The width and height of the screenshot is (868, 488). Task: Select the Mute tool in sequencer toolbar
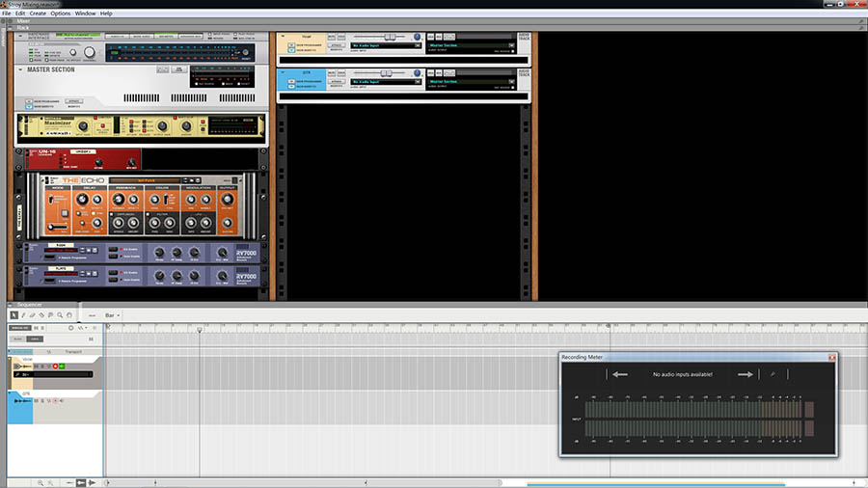[50, 314]
